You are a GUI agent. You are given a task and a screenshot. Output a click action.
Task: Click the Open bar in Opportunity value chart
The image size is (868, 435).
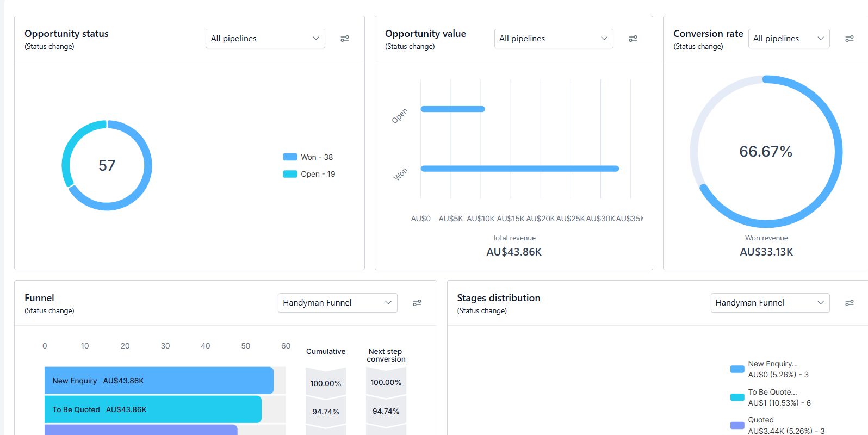tap(452, 109)
